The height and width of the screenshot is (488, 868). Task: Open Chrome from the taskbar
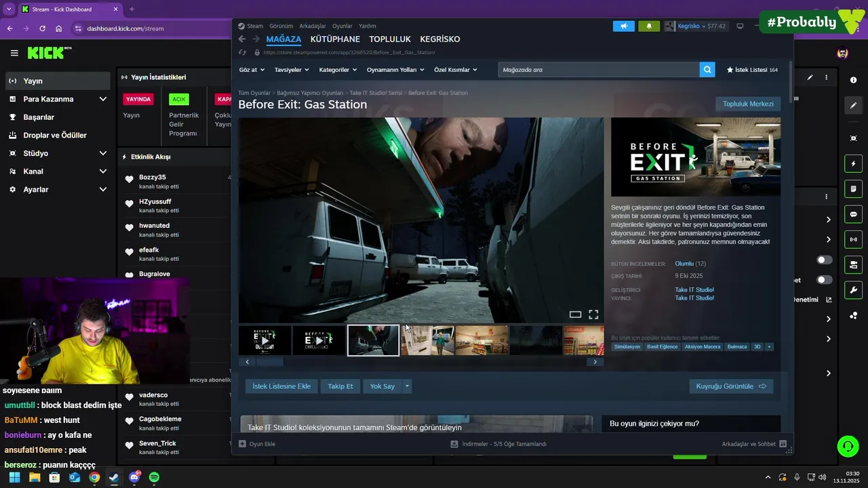[x=94, y=477]
